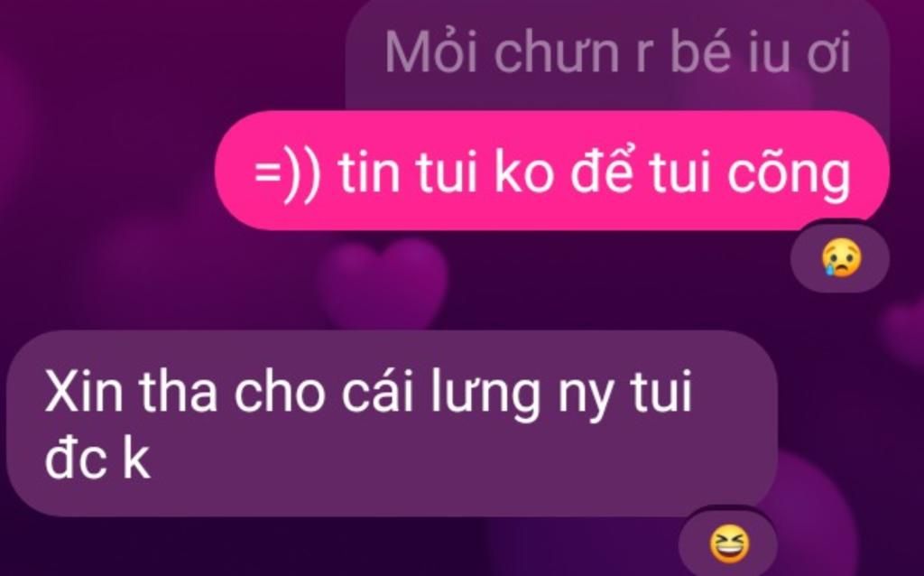Select the pink message bubble
The width and height of the screenshot is (924, 576).
pos(551,171)
